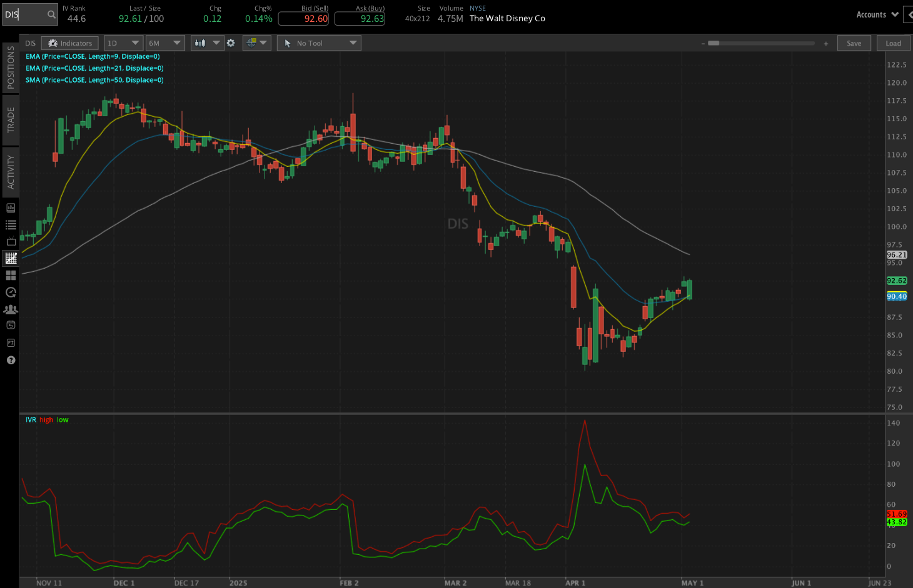913x588 pixels.
Task: Click the grid layout icon in sidebar
Action: [10, 275]
